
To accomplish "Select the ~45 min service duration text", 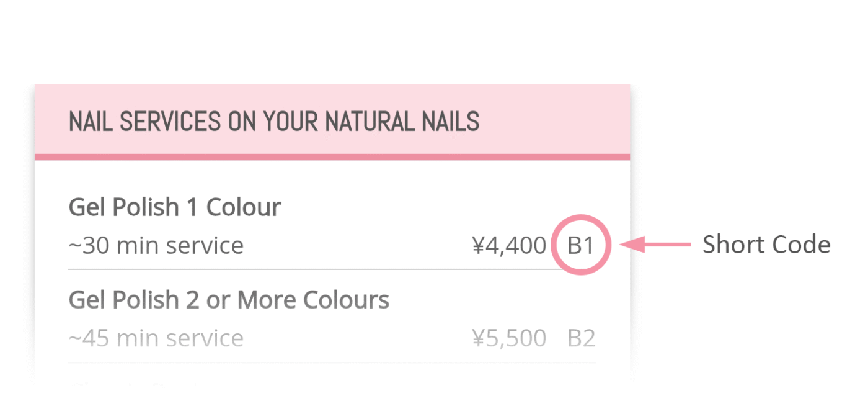I will coord(156,338).
